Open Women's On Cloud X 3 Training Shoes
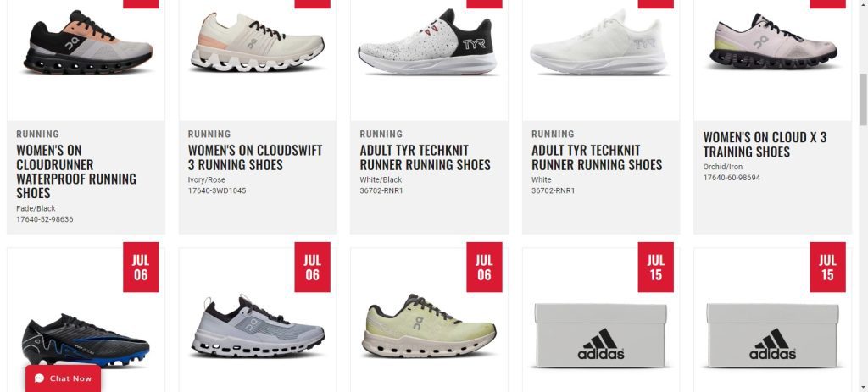 pyautogui.click(x=765, y=144)
